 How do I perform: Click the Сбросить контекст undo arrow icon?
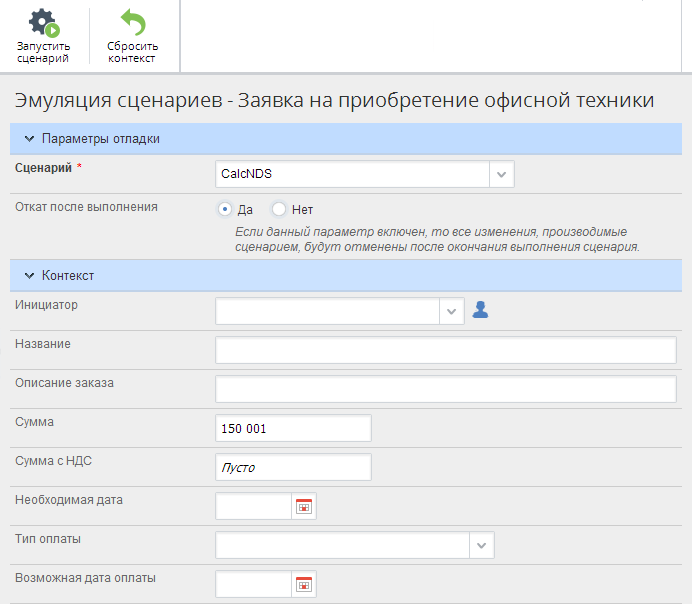pyautogui.click(x=133, y=22)
